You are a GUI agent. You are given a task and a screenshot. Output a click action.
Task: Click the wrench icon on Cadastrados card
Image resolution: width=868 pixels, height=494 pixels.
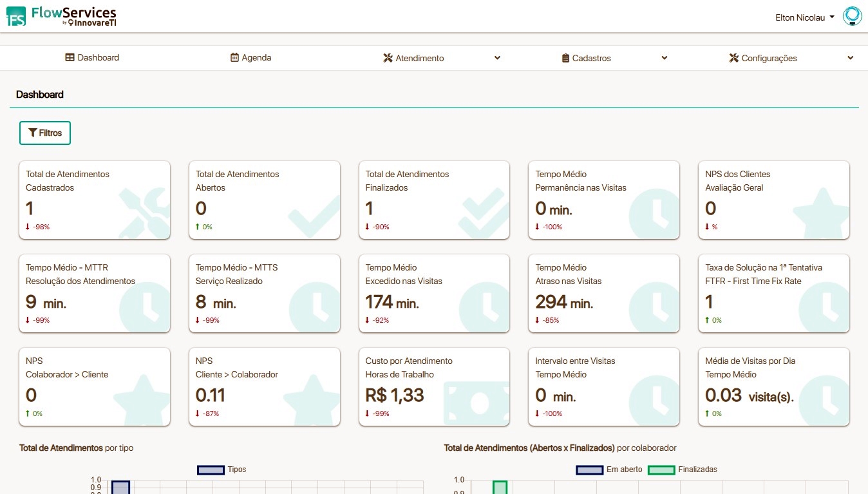pos(145,214)
